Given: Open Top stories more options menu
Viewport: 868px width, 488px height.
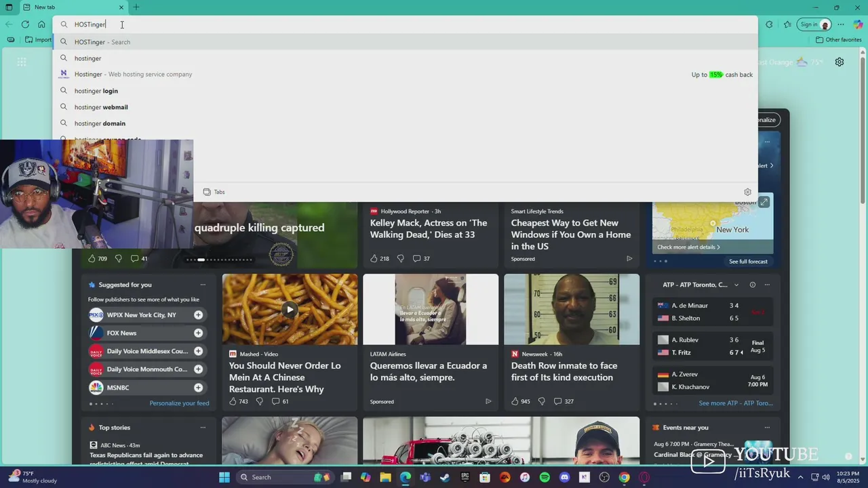Looking at the screenshot, I should tap(202, 428).
